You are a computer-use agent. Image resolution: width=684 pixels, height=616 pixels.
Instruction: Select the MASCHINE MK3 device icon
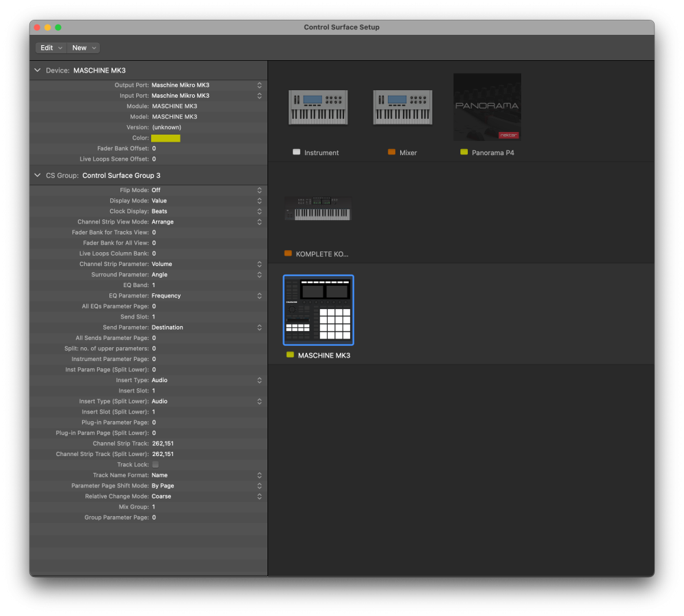[x=319, y=310]
